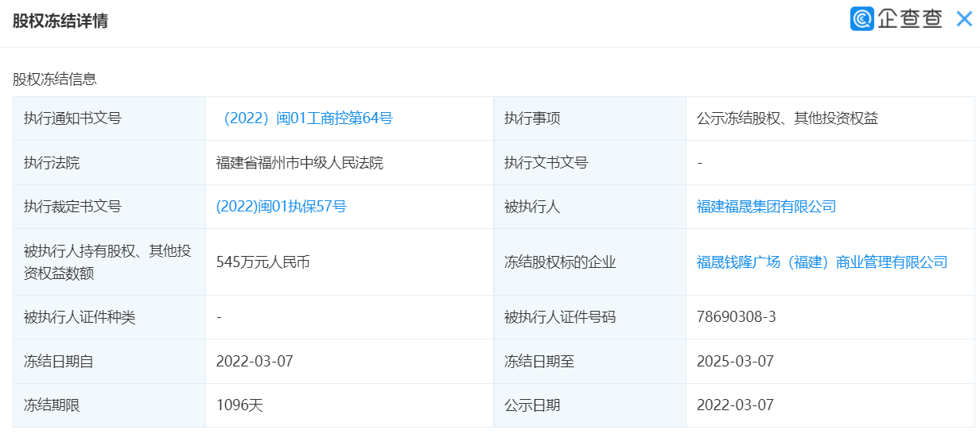Open link (2022)闽01执保57号

click(x=282, y=207)
